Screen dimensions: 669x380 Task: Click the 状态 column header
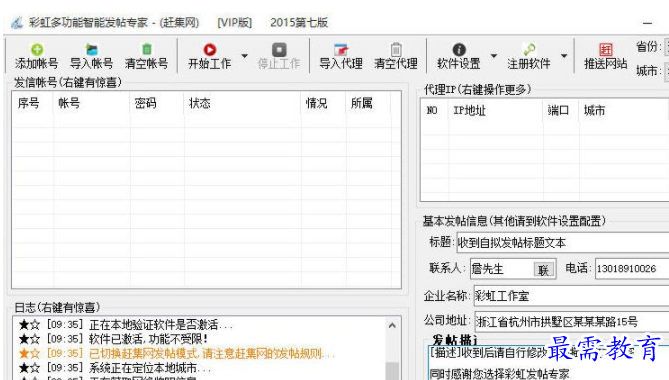click(x=242, y=103)
